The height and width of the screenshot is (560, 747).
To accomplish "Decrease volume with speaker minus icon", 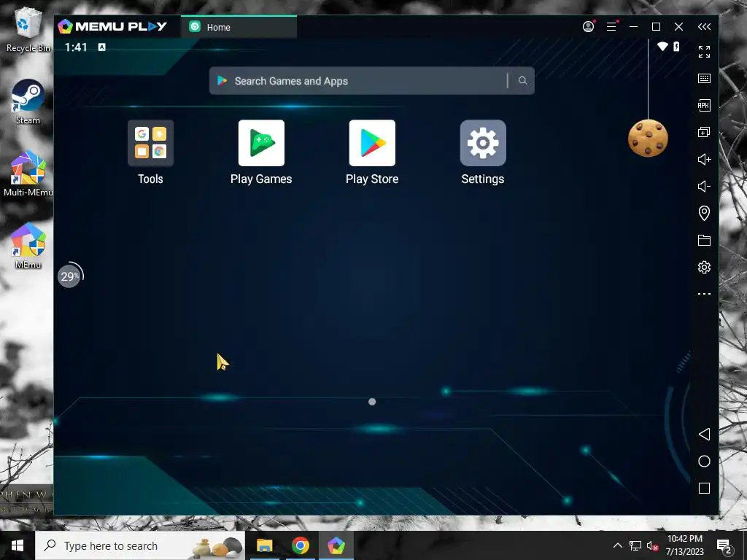I will click(x=704, y=186).
